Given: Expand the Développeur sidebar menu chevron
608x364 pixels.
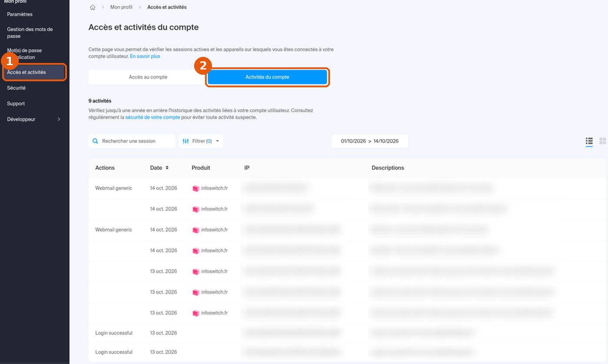Looking at the screenshot, I should tap(59, 119).
